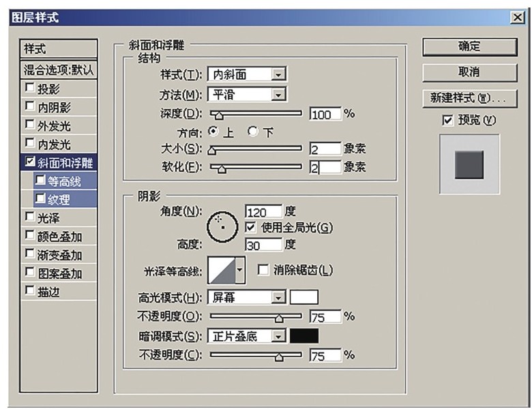Click the 深度 depth value field
This screenshot has width=532, height=409.
(325, 114)
